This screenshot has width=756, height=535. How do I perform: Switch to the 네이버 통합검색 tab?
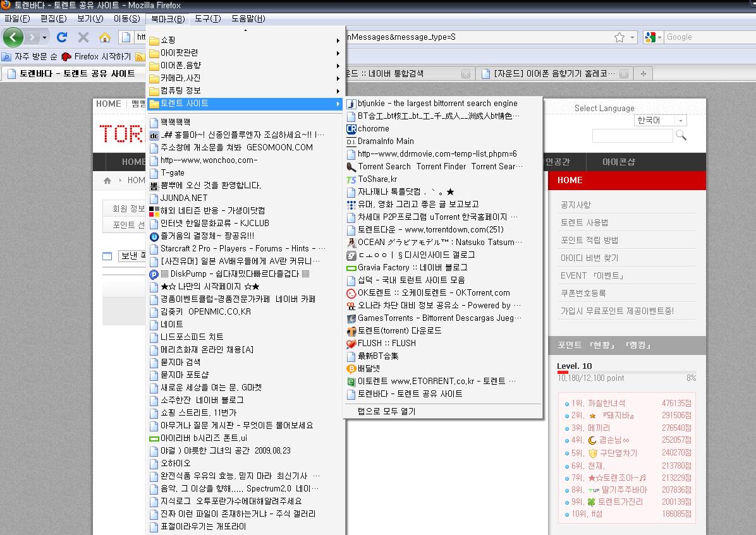(x=408, y=74)
